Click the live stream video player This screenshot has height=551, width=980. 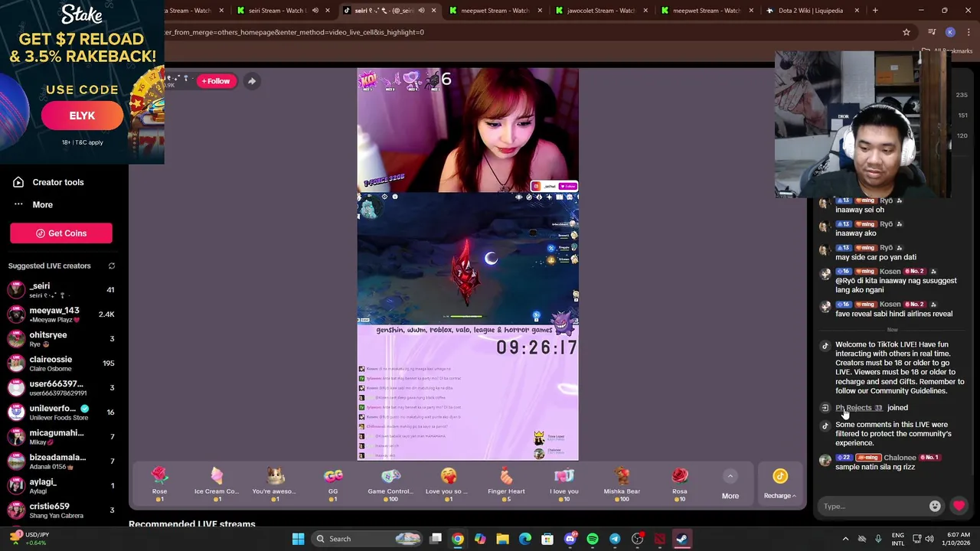(468, 265)
